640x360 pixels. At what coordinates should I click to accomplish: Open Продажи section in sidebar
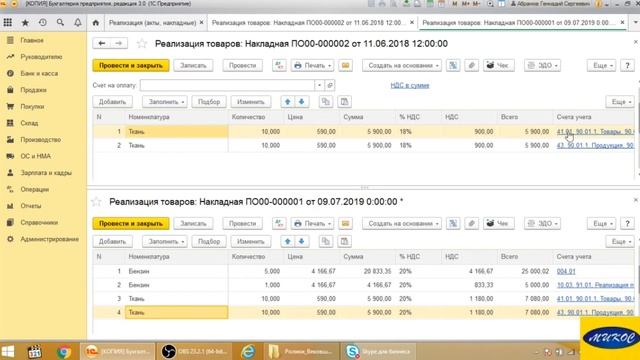click(33, 90)
